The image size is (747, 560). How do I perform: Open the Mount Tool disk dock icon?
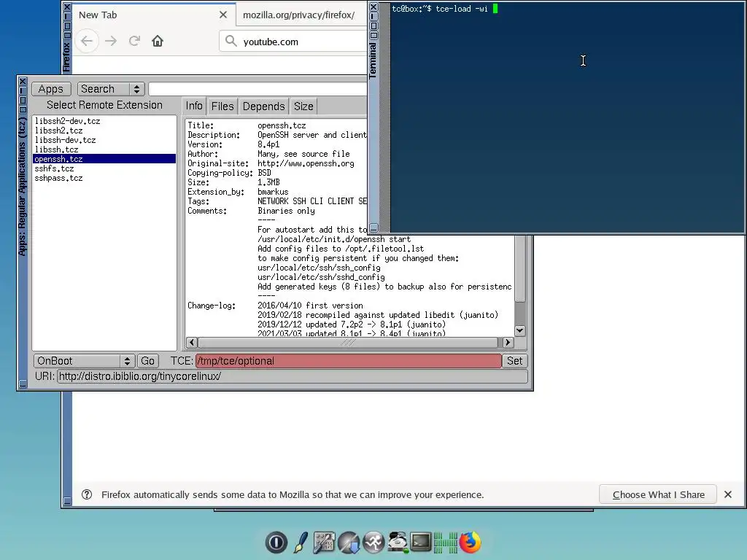coord(398,542)
